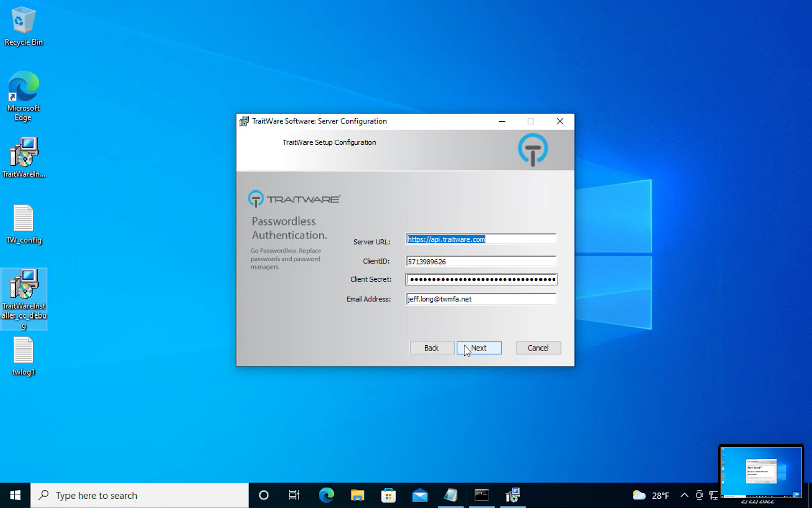Click the taskbar search box

[x=140, y=495]
